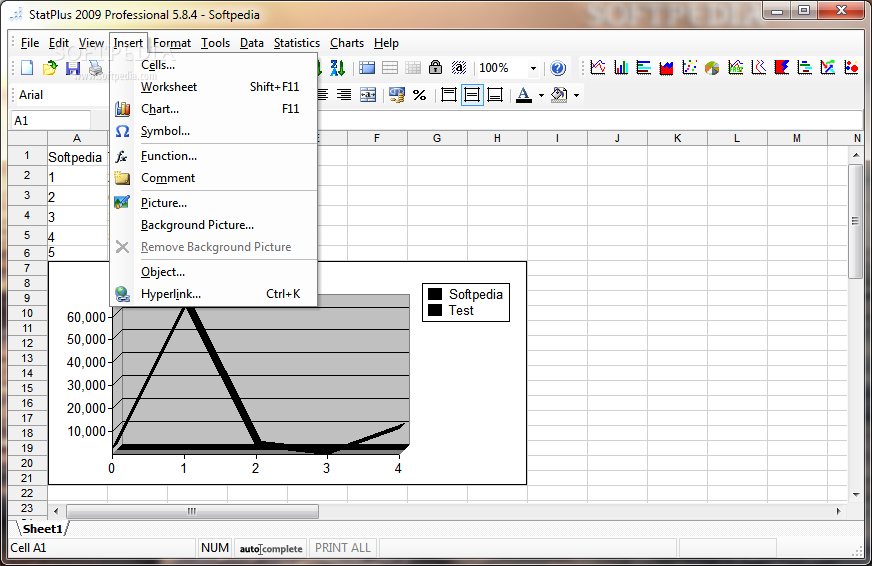
Task: Click the merge cells icon
Action: point(368,95)
